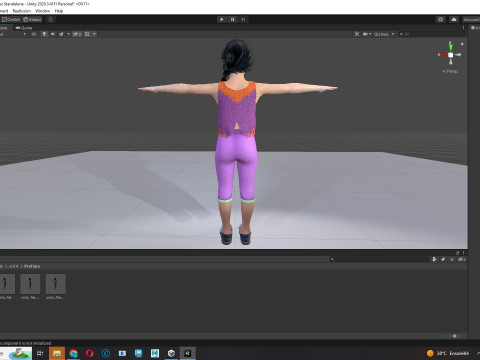Open shading mode dropdown in Scene view

pos(13,34)
